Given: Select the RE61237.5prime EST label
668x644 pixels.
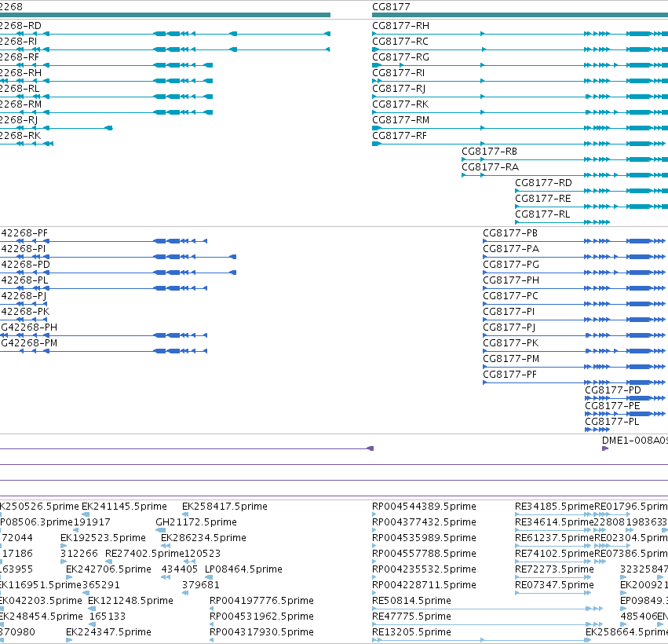Looking at the screenshot, I should (x=554, y=538).
